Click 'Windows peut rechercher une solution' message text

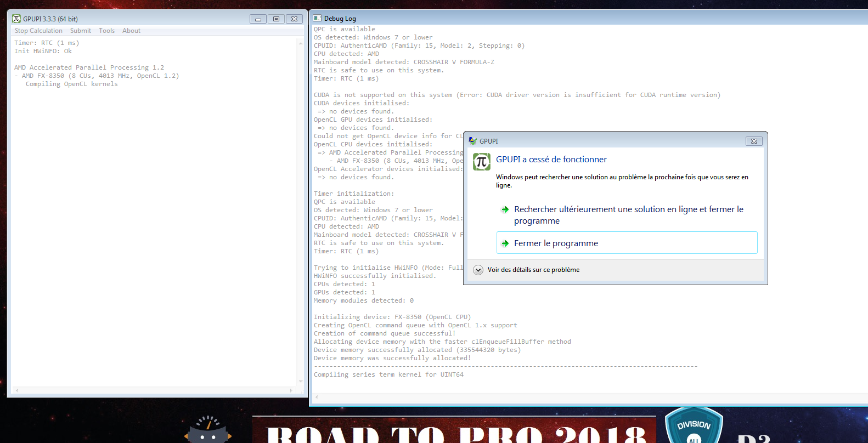pos(622,181)
